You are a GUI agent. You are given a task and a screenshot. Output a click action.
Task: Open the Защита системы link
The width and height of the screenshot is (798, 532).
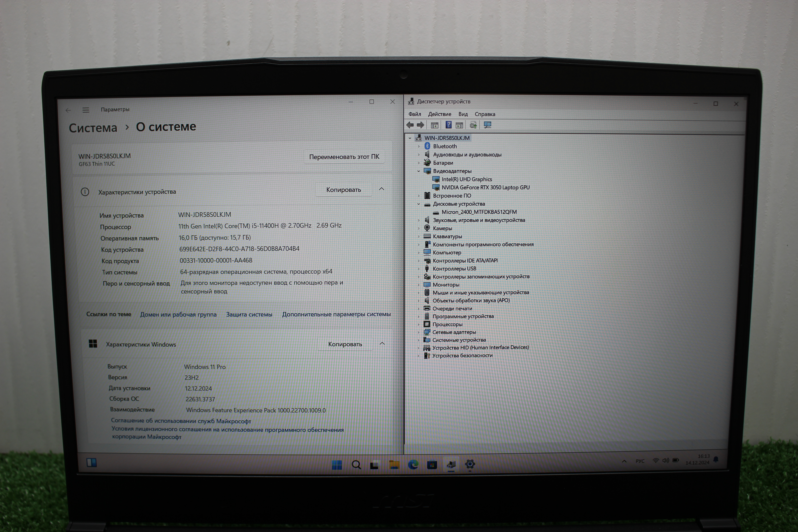click(x=249, y=314)
